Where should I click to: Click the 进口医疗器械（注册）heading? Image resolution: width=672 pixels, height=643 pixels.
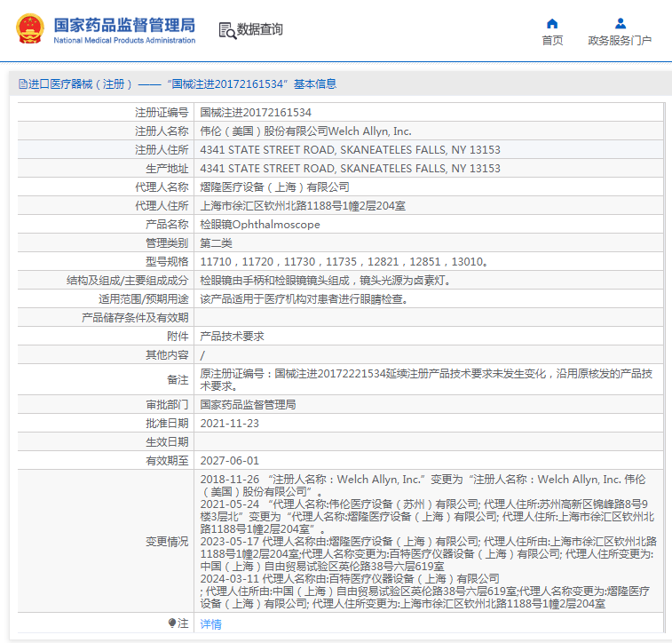(80, 84)
